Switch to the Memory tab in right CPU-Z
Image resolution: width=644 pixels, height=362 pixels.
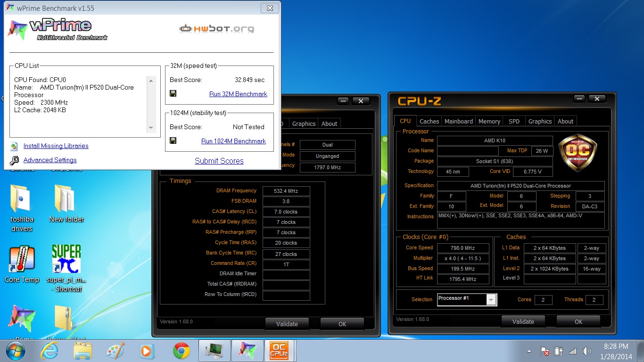(489, 121)
